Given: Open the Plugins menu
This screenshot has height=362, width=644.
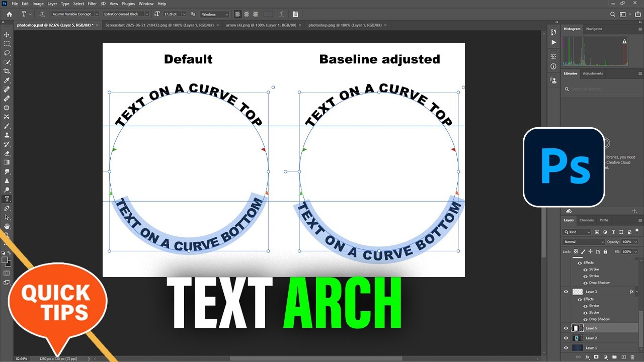Looking at the screenshot, I should click(x=129, y=4).
